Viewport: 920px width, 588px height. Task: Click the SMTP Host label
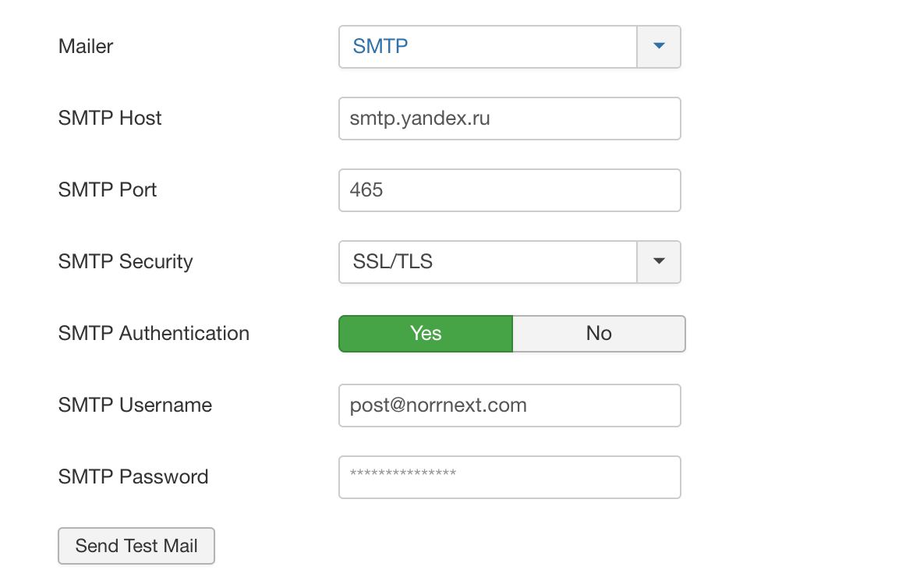(110, 119)
